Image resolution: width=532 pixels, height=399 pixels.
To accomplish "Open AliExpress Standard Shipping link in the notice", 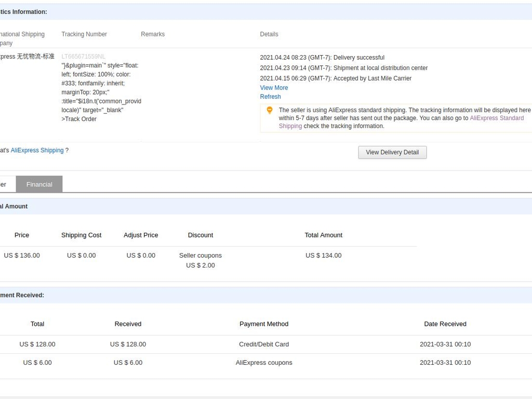I will pos(496,118).
